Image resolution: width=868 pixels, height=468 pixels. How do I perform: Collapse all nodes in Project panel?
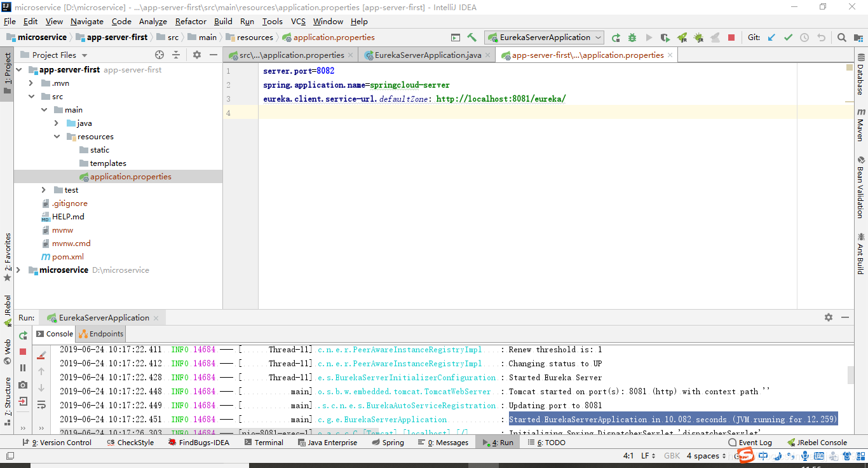(x=176, y=55)
